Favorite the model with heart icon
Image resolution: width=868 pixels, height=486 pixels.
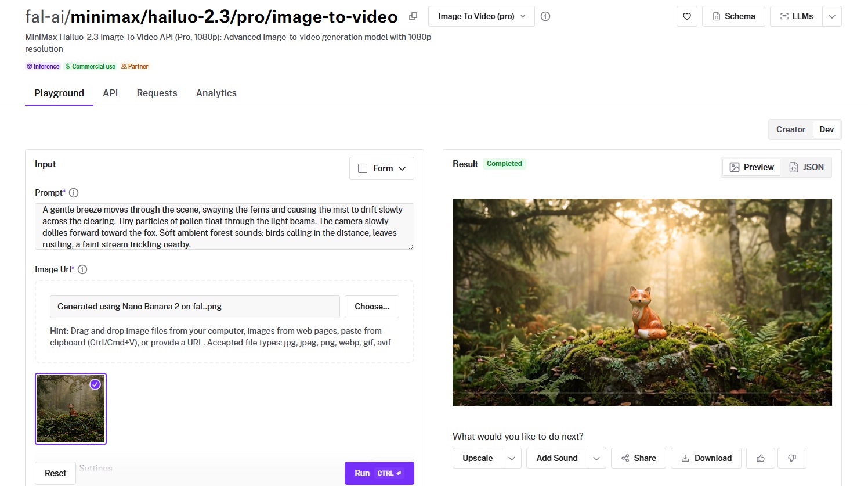click(x=687, y=16)
